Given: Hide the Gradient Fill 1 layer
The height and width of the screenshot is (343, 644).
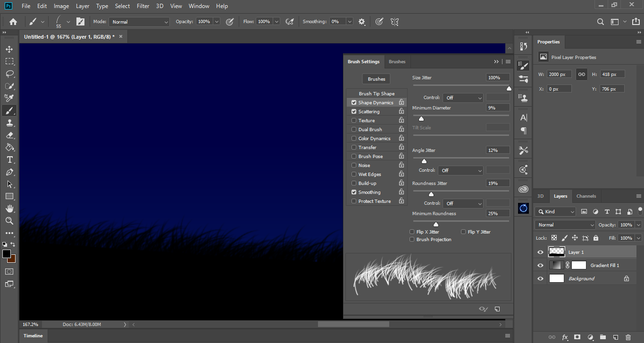Looking at the screenshot, I should coord(541,266).
